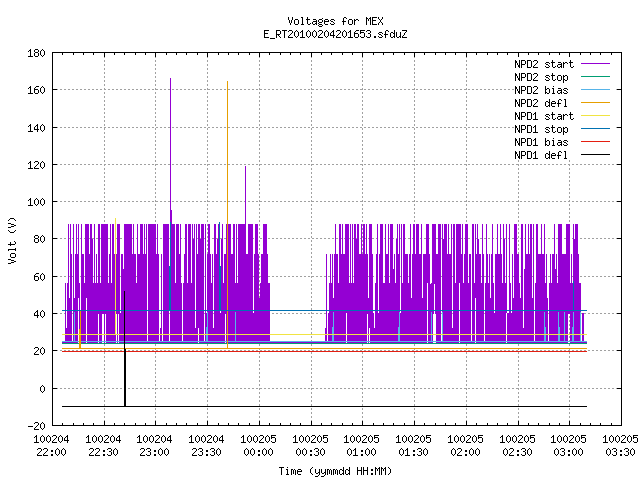Click the y-axis tick value 100
Viewport: 640px width, 480px height.
tap(36, 202)
